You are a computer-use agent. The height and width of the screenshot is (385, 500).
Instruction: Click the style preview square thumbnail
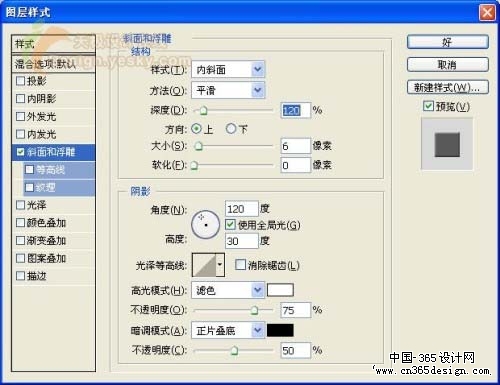pos(447,145)
